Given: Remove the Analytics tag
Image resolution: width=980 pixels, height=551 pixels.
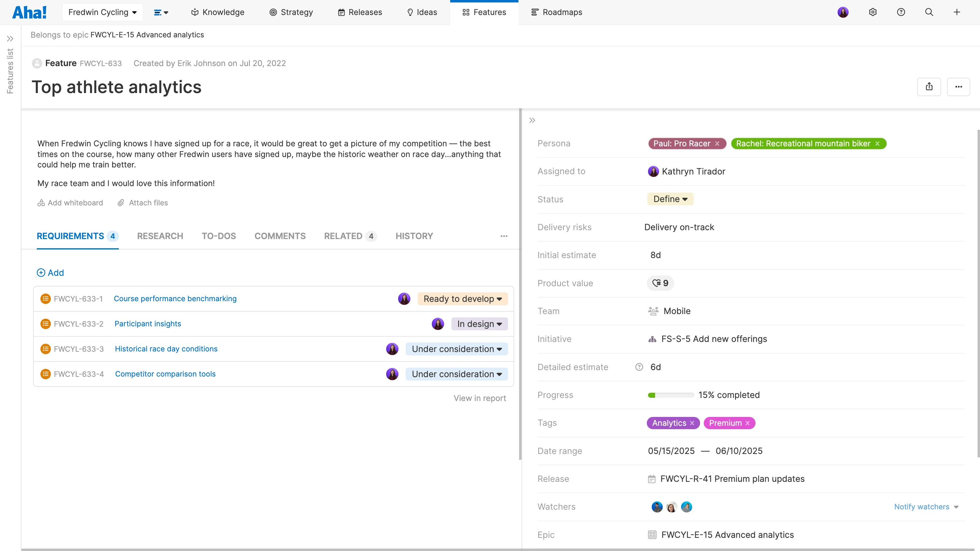Looking at the screenshot, I should (x=692, y=423).
